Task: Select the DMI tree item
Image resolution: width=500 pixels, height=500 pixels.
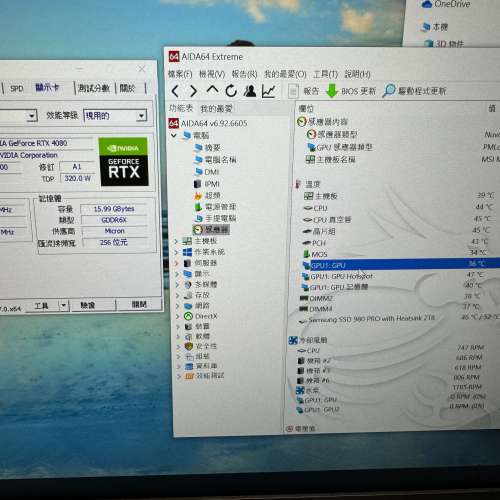Action: coord(206,172)
